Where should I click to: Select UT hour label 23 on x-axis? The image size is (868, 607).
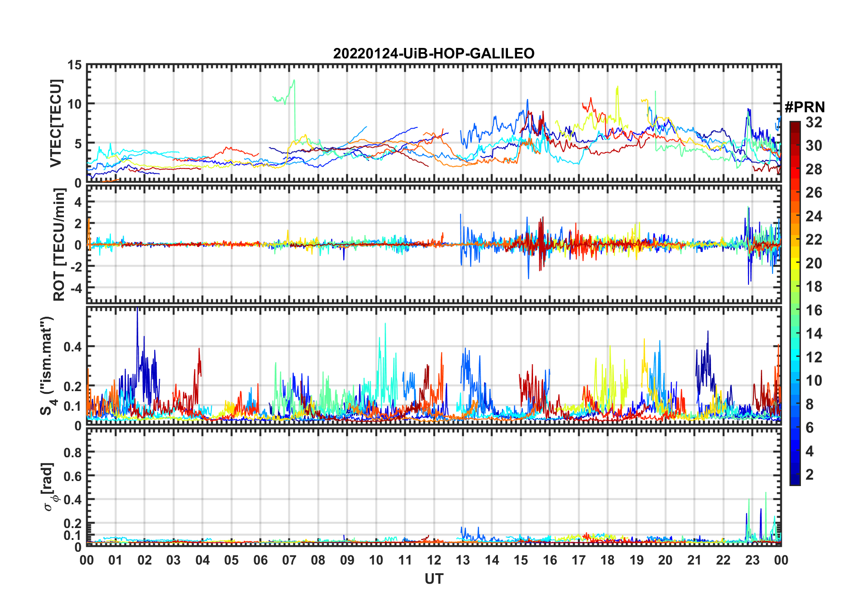(x=752, y=560)
